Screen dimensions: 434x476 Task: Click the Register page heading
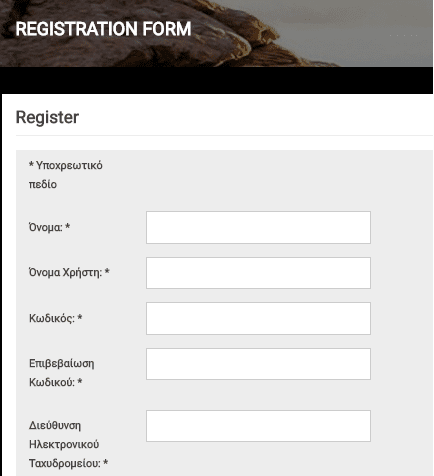pos(47,117)
